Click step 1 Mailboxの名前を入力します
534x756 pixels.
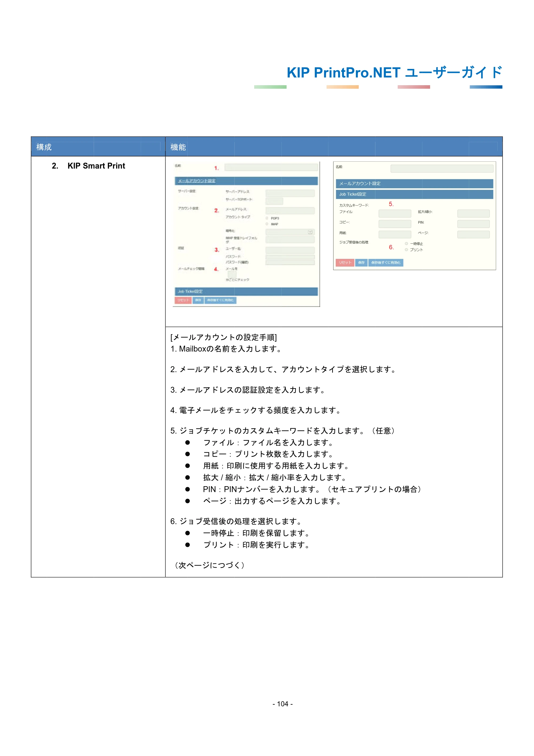pos(226,349)
